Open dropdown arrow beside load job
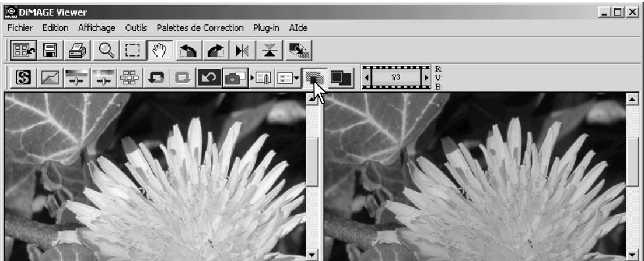This screenshot has width=644, height=261. [x=297, y=78]
